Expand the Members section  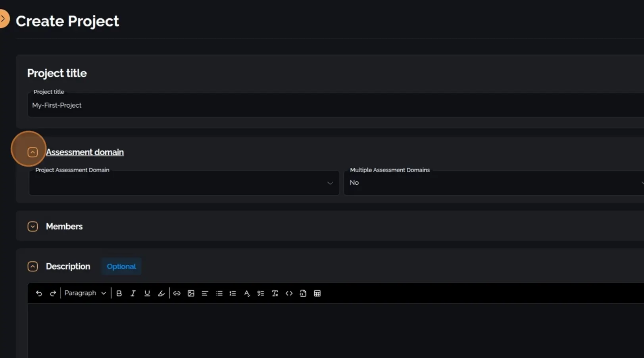pos(33,226)
